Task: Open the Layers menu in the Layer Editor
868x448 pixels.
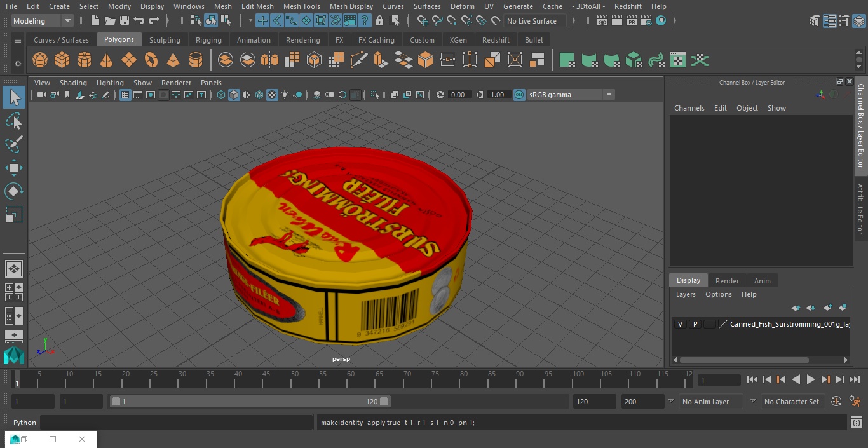Action: coord(685,294)
